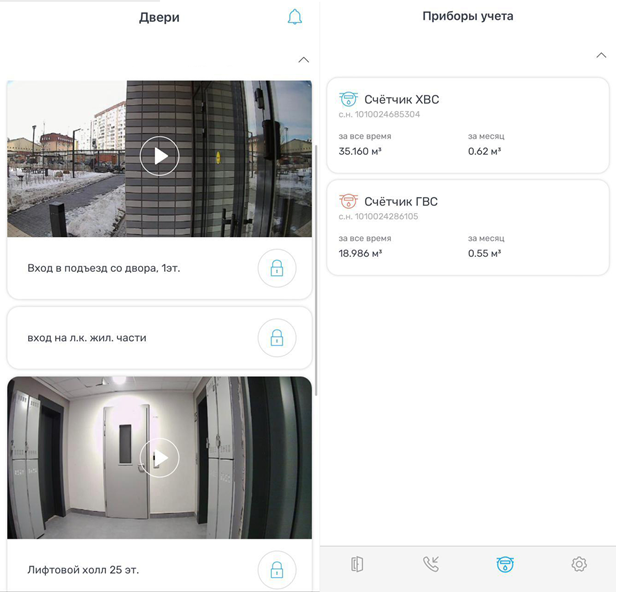This screenshot has height=593, width=617.
Task: Click the label Лифтовой холл 25 эт.
Action: point(83,570)
